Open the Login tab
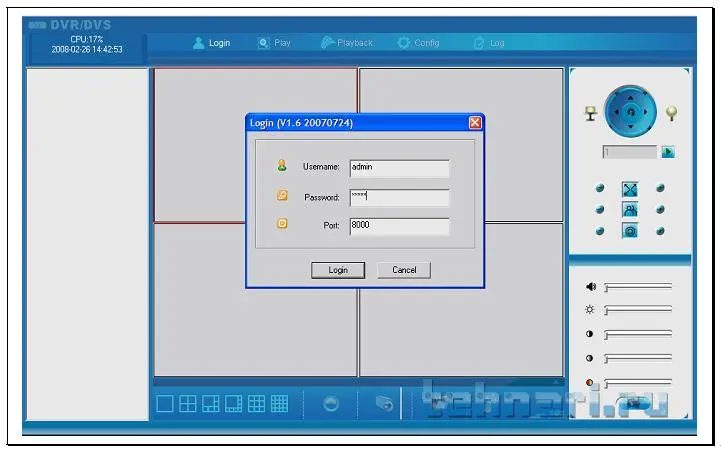This screenshot has height=450, width=721. 212,43
